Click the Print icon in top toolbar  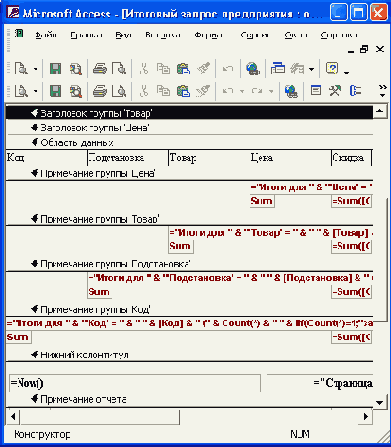[x=99, y=69]
